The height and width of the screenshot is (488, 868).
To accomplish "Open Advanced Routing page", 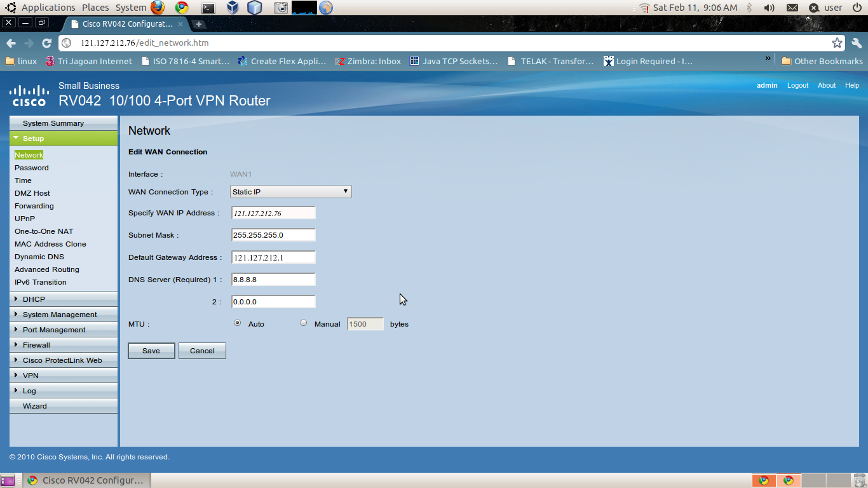I will [x=47, y=269].
